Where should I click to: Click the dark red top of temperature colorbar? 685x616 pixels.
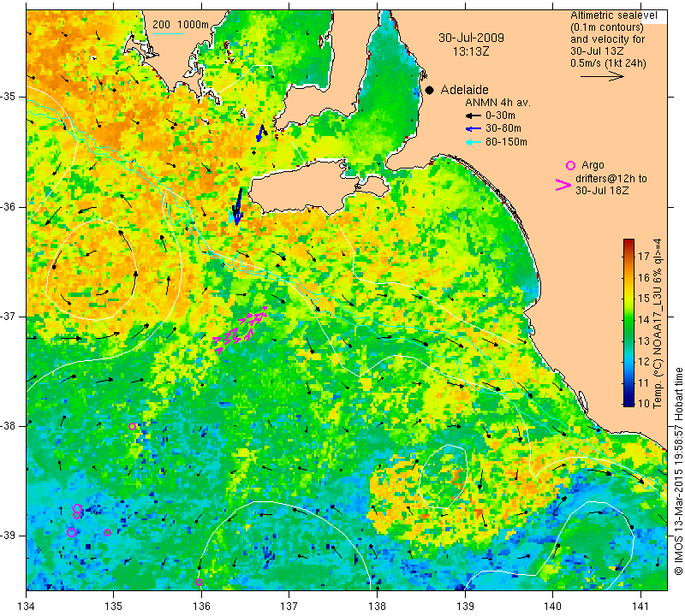coord(628,243)
